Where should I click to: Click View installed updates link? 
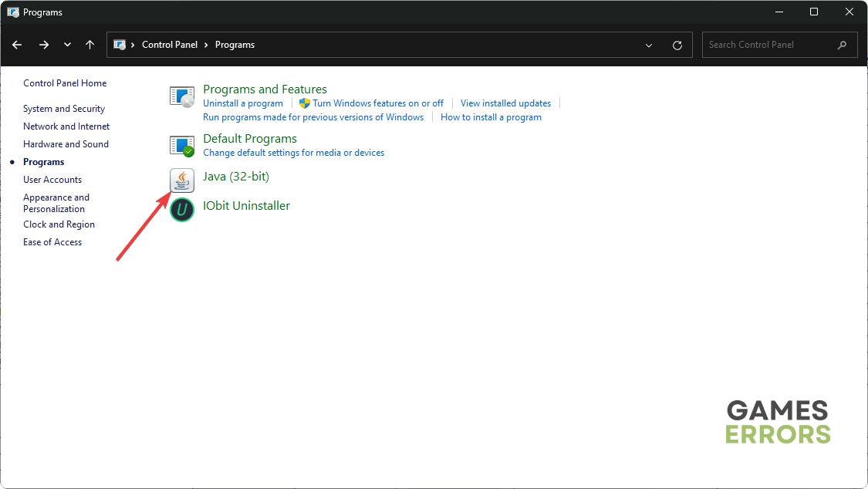[505, 103]
